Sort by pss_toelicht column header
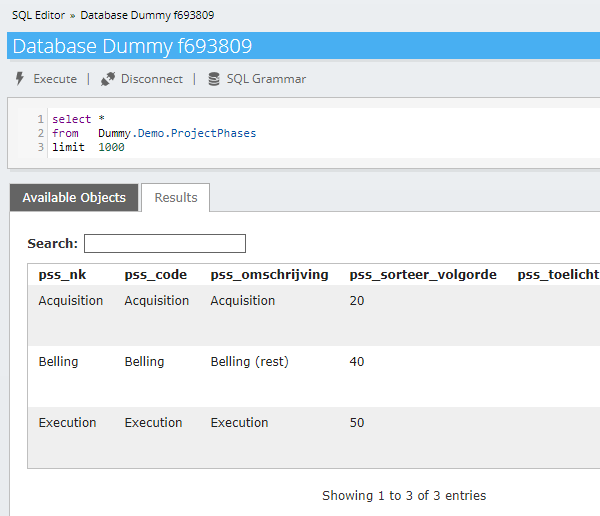The image size is (600, 516). point(558,274)
